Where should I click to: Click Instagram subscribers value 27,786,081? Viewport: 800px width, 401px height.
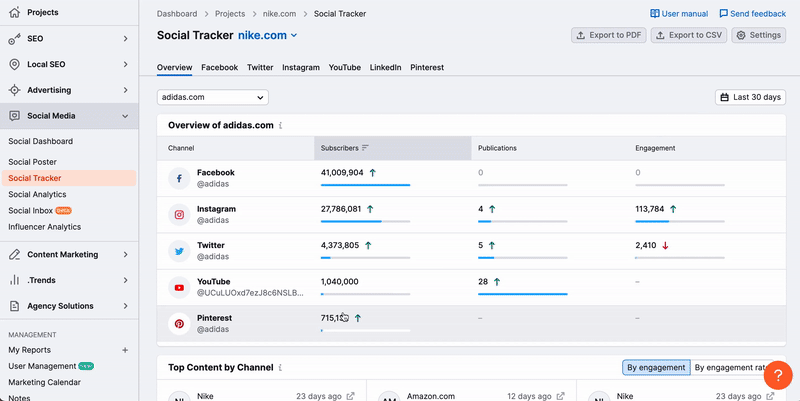(341, 209)
